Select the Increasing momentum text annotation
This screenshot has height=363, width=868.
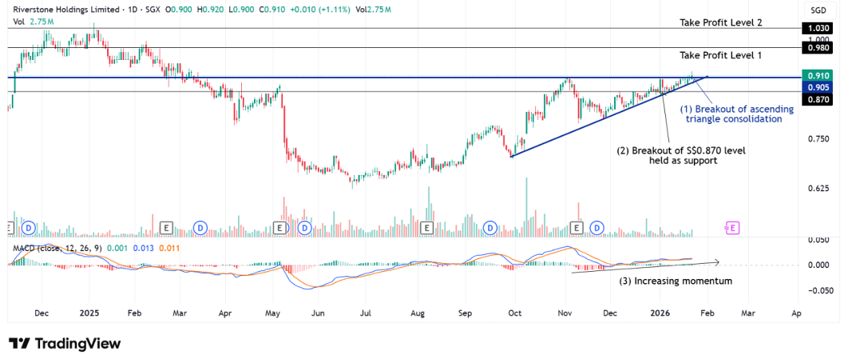tap(676, 281)
